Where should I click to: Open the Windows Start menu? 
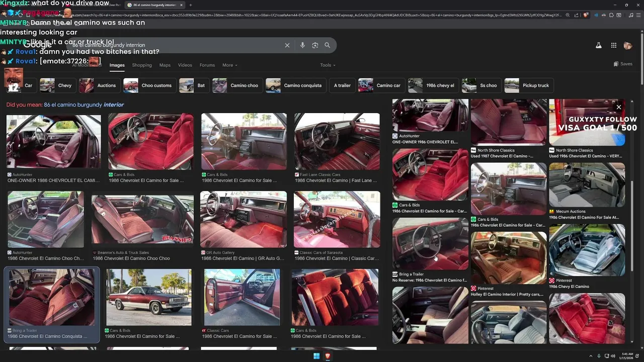tap(316, 356)
